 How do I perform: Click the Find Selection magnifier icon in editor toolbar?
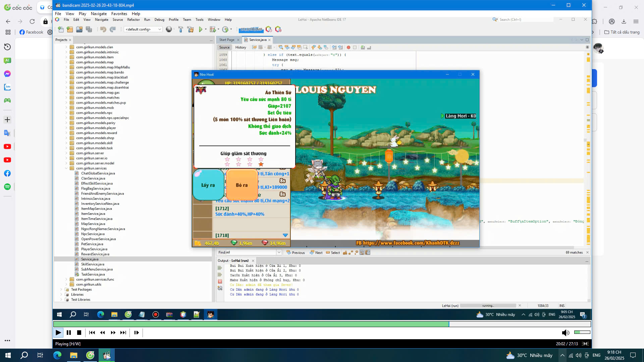pos(281,48)
